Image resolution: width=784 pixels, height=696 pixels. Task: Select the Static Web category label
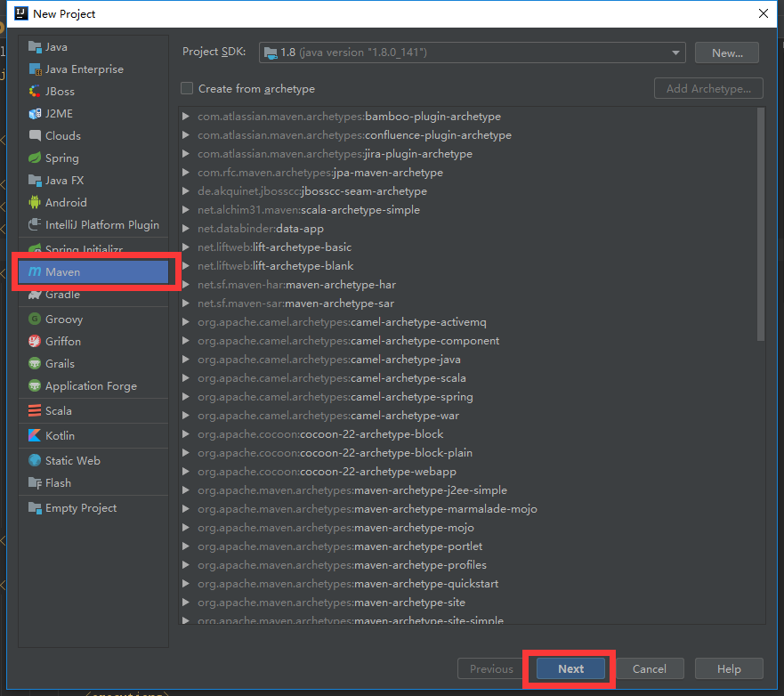[73, 460]
